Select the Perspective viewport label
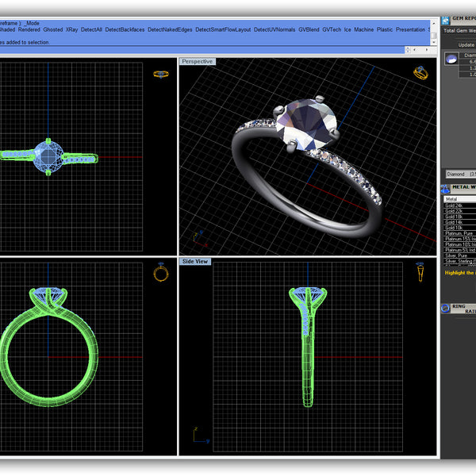 point(197,61)
